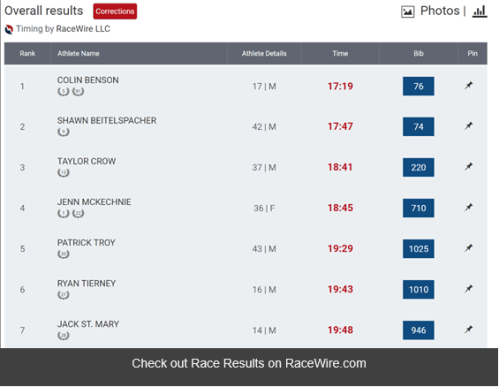The height and width of the screenshot is (387, 499).
Task: Click the Bib column header
Action: [x=418, y=53]
